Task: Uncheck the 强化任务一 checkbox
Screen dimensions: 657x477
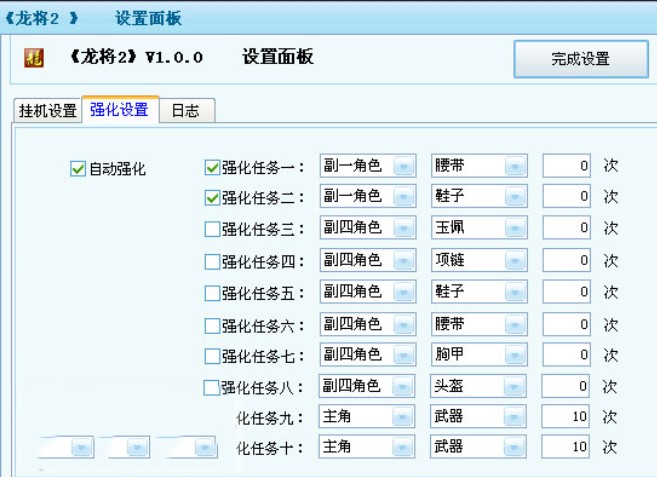Action: click(x=212, y=168)
